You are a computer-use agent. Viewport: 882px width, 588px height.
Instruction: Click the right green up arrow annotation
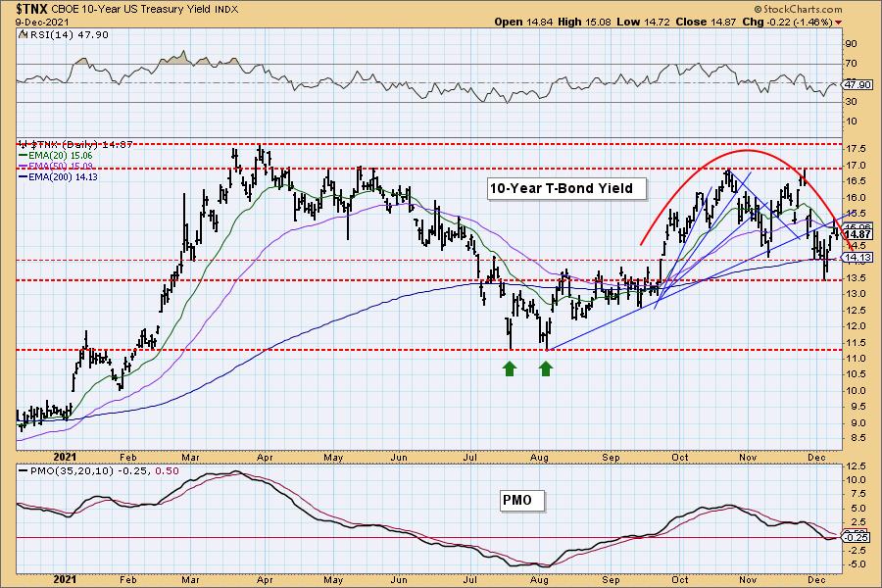(x=546, y=368)
